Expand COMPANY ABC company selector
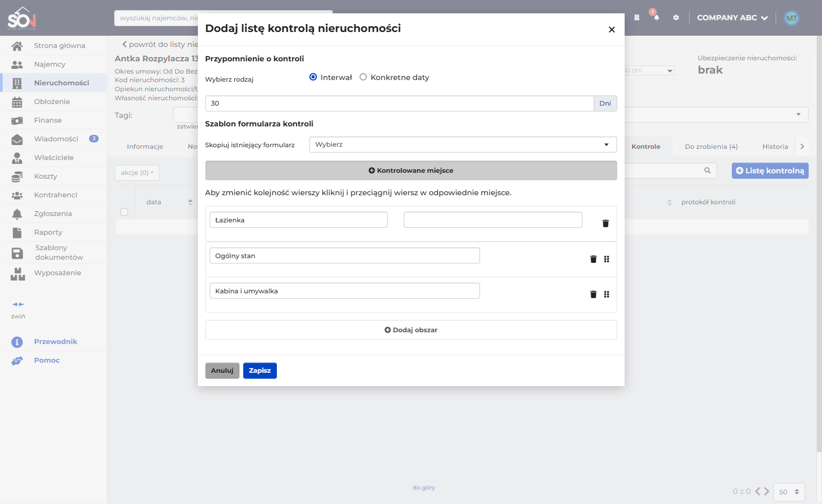 click(732, 18)
